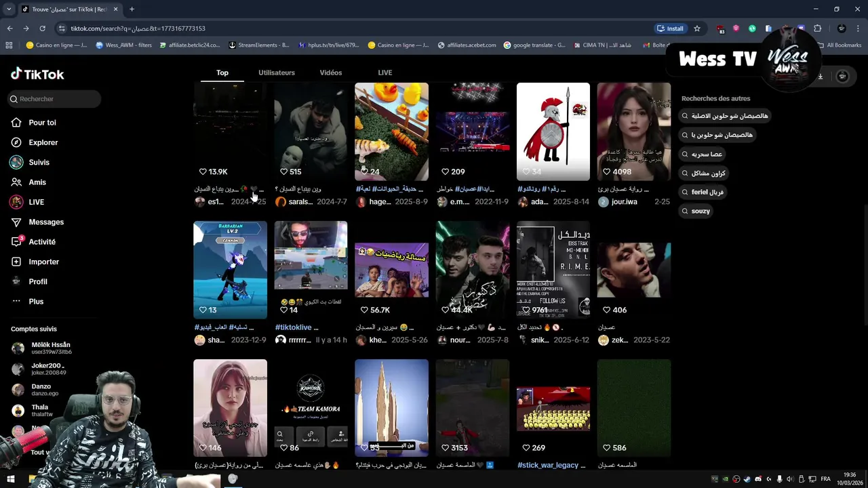Open Amis section in sidebar
Image resolution: width=868 pixels, height=488 pixels.
click(37, 182)
